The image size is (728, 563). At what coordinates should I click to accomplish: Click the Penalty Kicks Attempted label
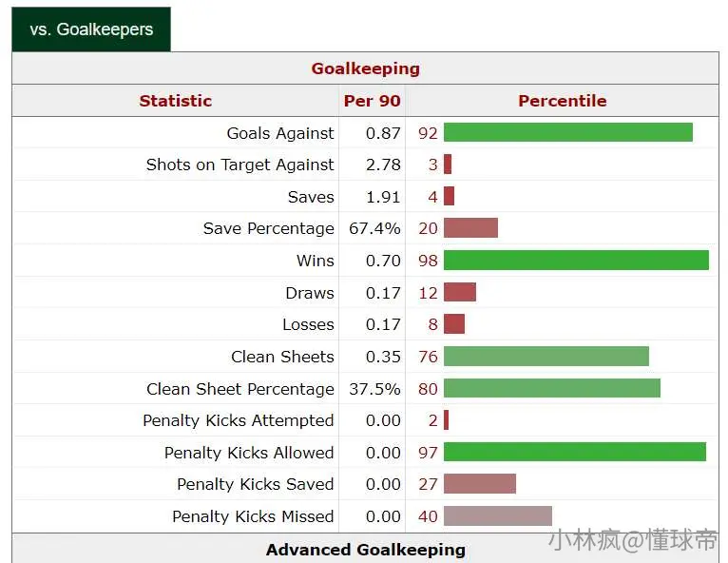pyautogui.click(x=239, y=421)
